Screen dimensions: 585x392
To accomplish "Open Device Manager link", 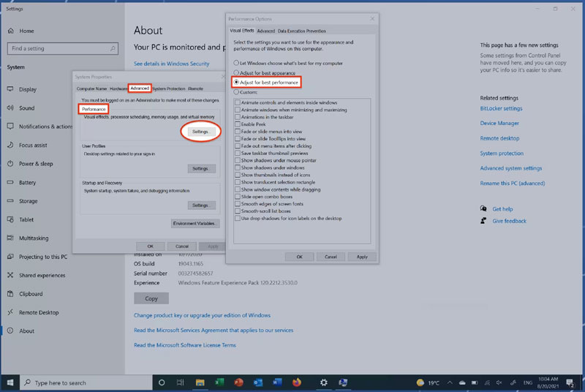I will [499, 123].
